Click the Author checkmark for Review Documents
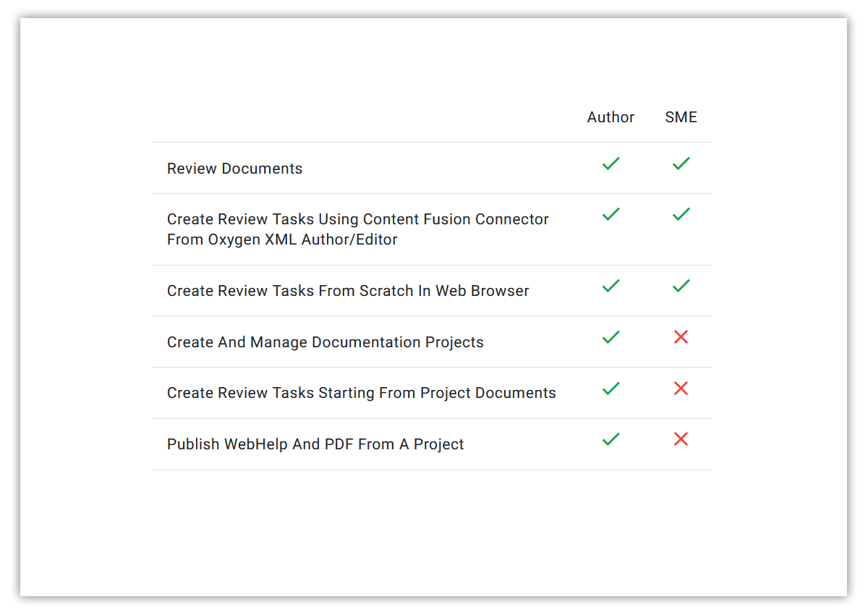Viewport: 868px width, 615px height. click(x=611, y=164)
